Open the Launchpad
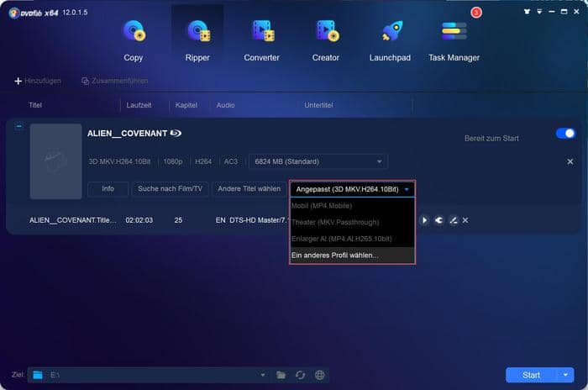This screenshot has width=588, height=390. [390, 40]
